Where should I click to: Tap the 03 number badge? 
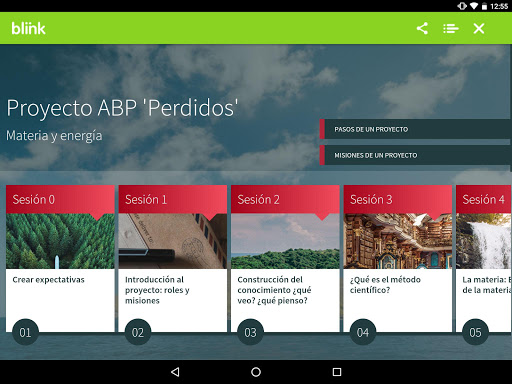coord(250,332)
